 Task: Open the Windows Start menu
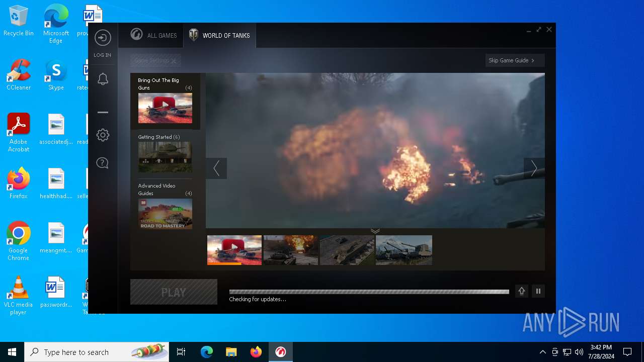tap(12, 352)
